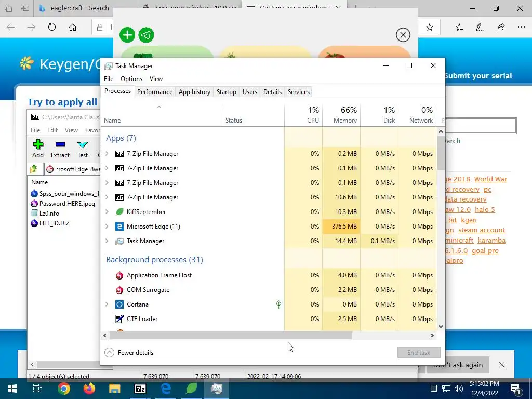Open Edge Settings and more ellipsis menu
532x399 pixels.
coord(522,27)
